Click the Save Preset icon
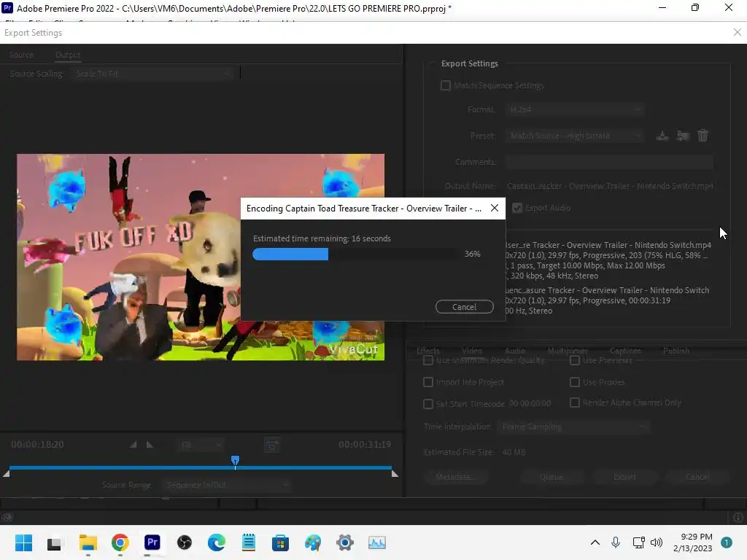Image resolution: width=747 pixels, height=560 pixels. tap(662, 136)
